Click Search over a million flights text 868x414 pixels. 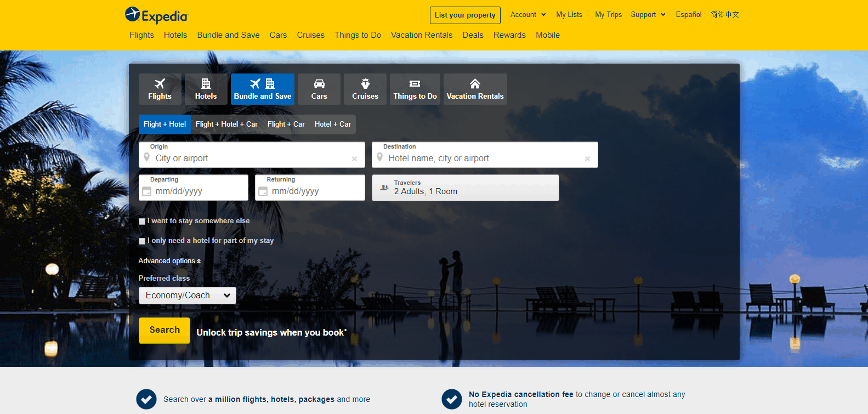pos(266,399)
